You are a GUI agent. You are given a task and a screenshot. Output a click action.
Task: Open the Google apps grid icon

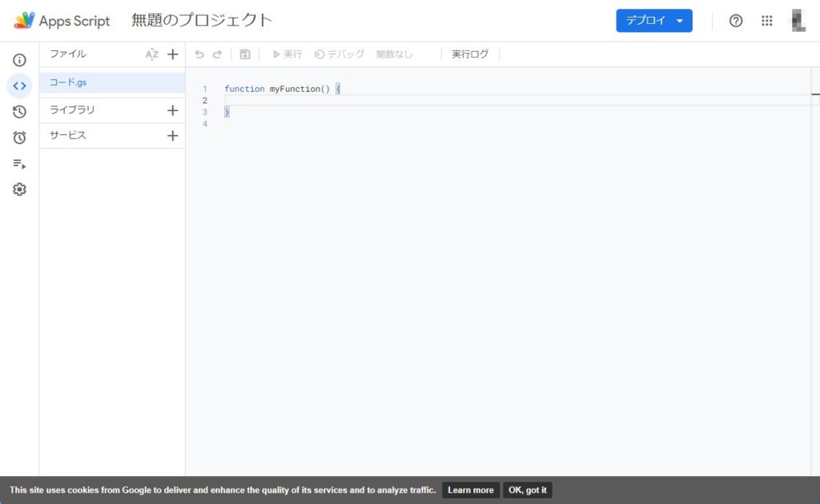pyautogui.click(x=766, y=21)
